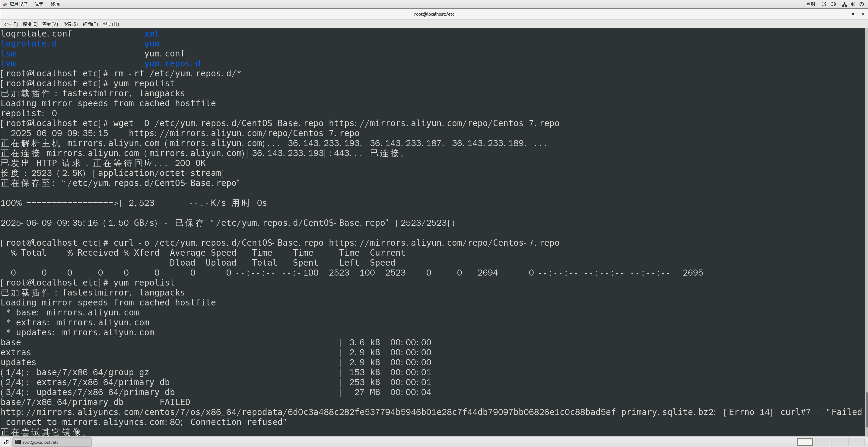This screenshot has width=868, height=447.
Task: Click the blue lvm directory name
Action: (8, 63)
